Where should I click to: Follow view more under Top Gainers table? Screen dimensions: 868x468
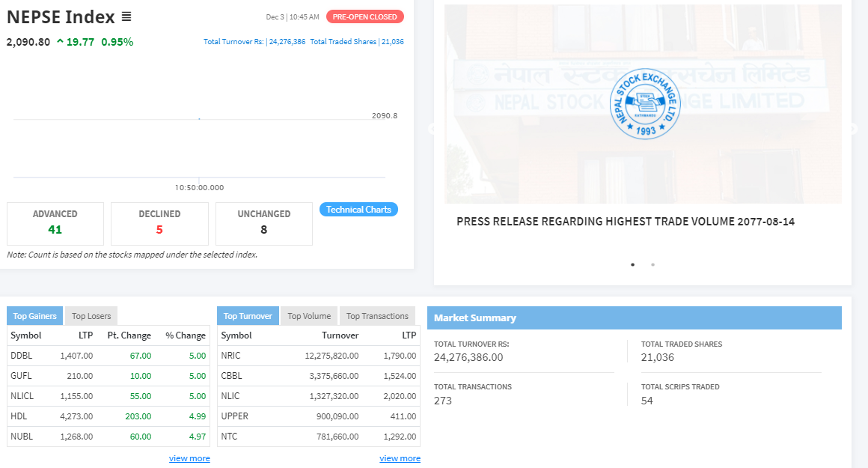tap(189, 458)
